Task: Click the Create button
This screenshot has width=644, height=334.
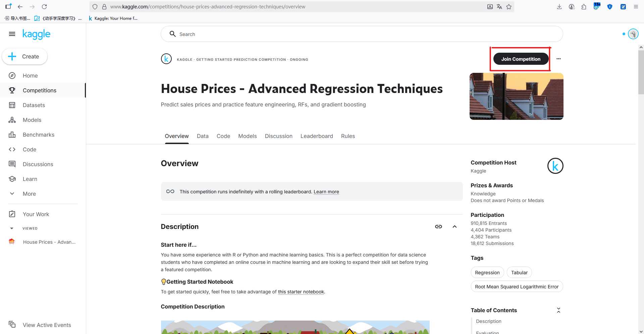Action: coord(24,56)
